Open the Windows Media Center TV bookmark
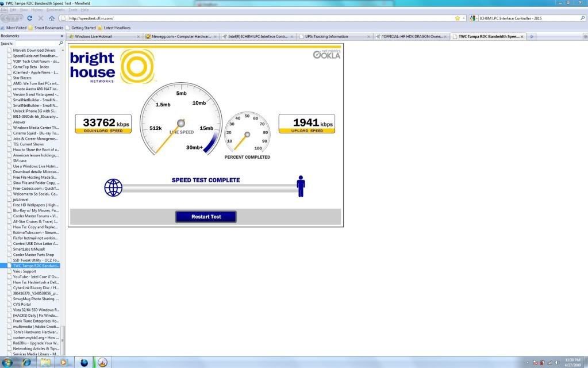 pos(34,128)
